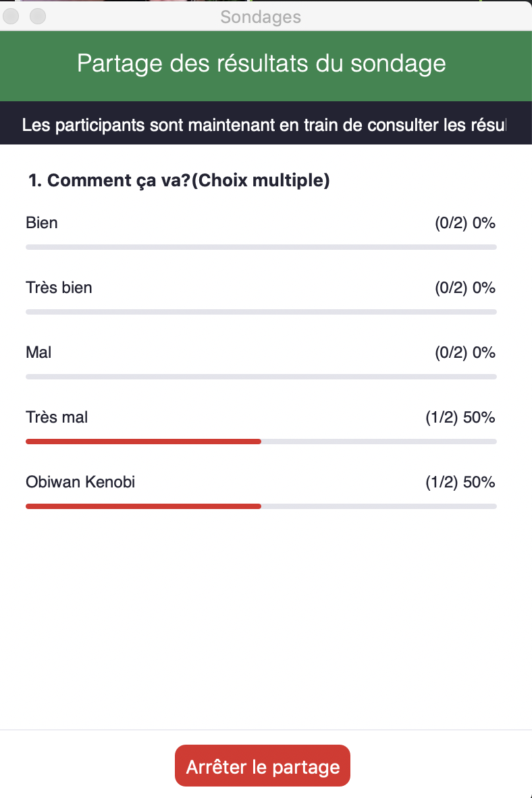Click the Sondages window title
Viewport: 532px width, 798px height.
click(x=261, y=17)
